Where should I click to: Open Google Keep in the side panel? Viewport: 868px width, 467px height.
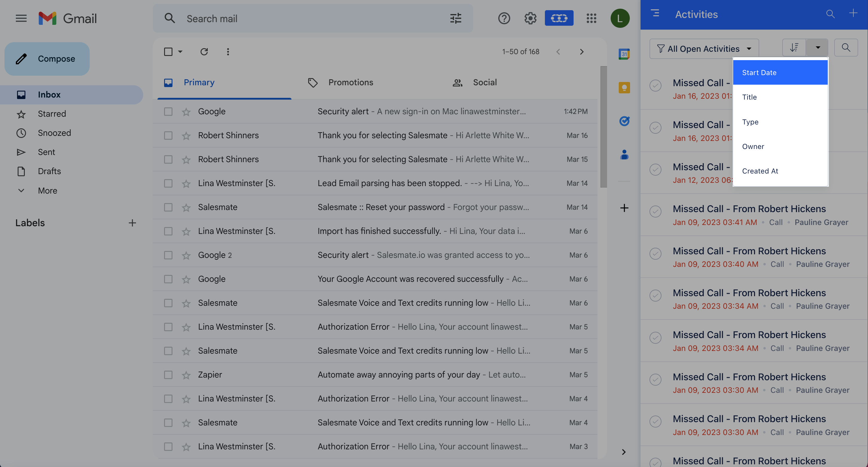click(x=624, y=88)
